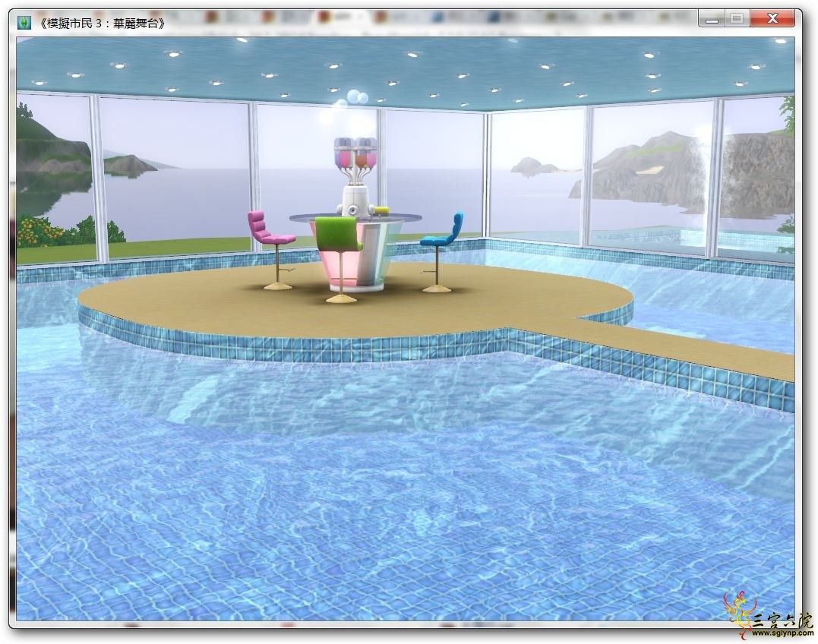The width and height of the screenshot is (818, 644).
Task: Select the green bar stool
Action: pos(339,259)
